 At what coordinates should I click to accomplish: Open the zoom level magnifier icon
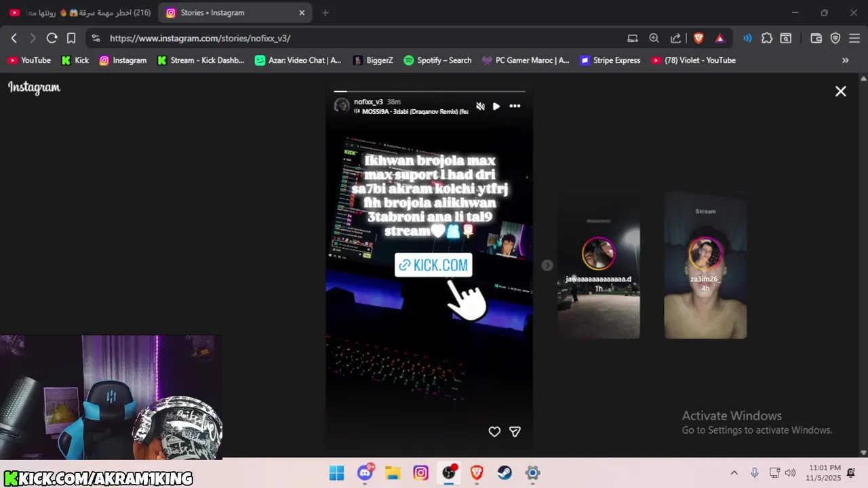654,39
